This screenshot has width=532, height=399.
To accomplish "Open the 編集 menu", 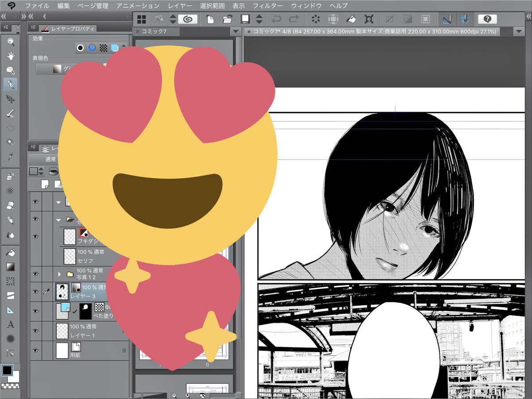I will click(x=63, y=6).
